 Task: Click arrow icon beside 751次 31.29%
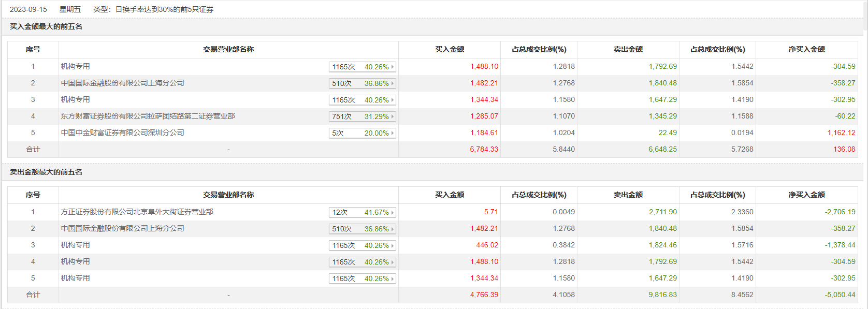coord(393,116)
